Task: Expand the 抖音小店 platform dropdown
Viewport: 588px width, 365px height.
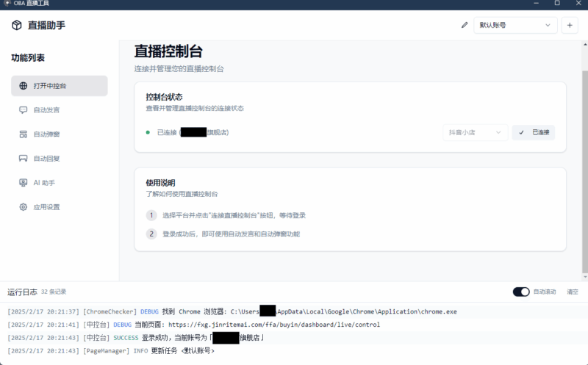Action: (x=475, y=132)
